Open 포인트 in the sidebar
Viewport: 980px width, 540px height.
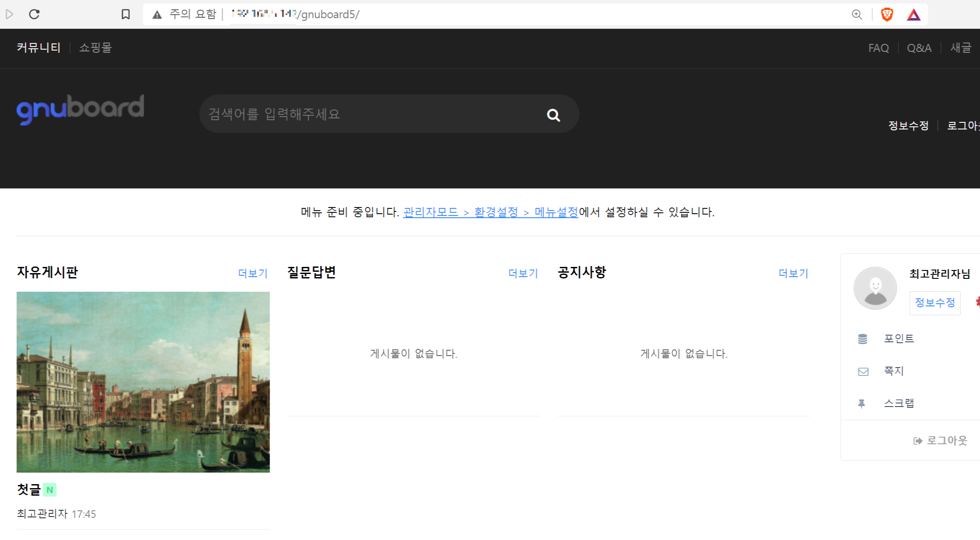click(x=899, y=339)
